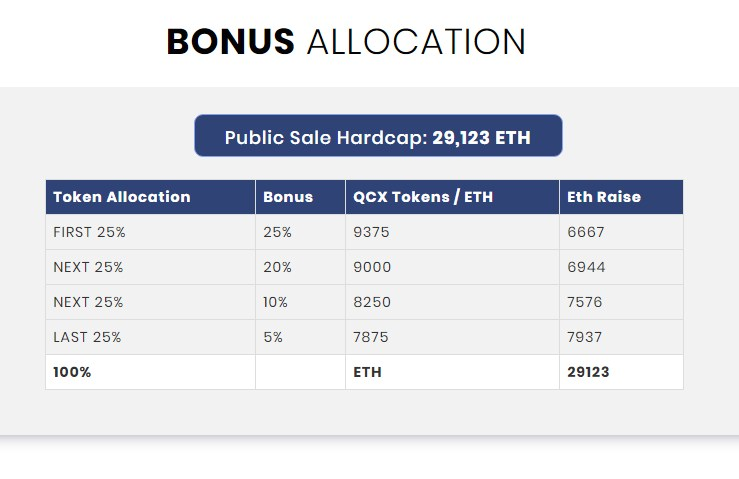
Task: Click the 9375 tokens cell
Action: coord(452,232)
